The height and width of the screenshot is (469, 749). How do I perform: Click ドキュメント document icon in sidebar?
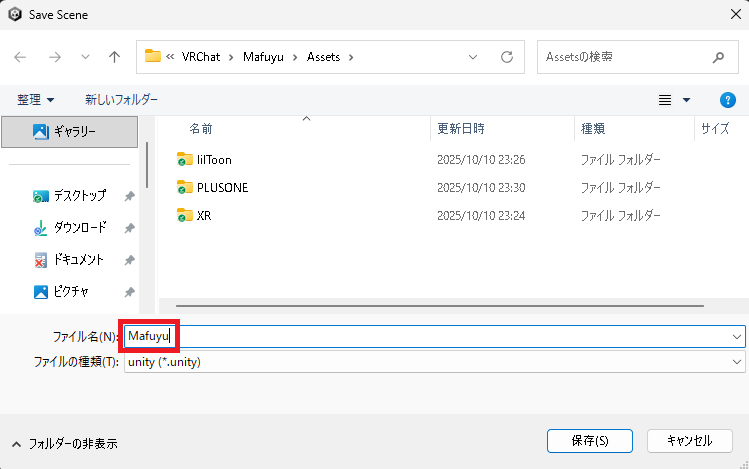click(41, 260)
